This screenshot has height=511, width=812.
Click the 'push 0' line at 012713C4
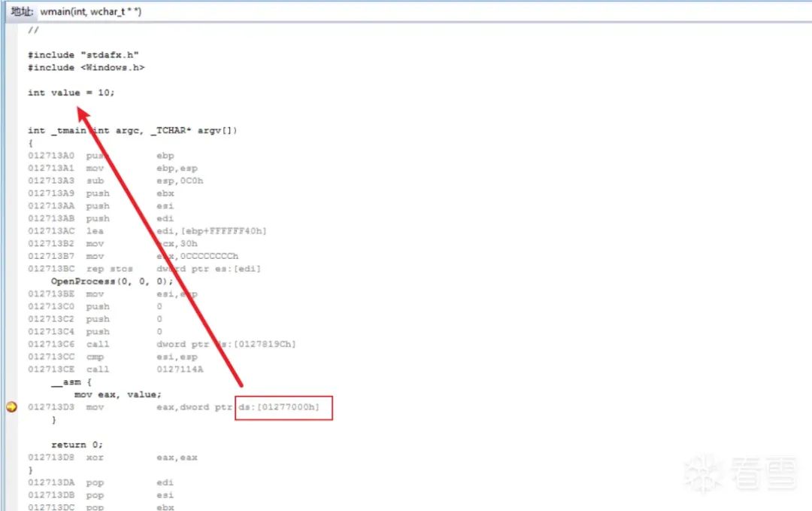95,331
